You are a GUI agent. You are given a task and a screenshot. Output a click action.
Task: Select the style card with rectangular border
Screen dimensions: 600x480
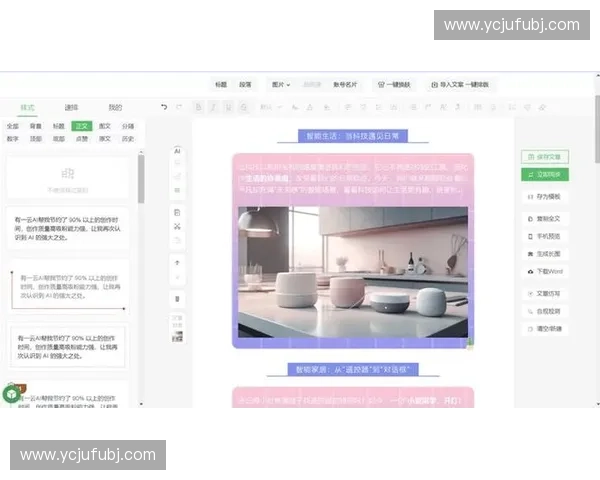pyautogui.click(x=68, y=347)
